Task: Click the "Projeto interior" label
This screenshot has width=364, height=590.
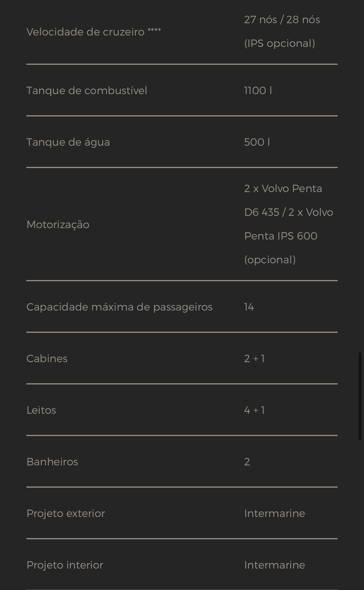Action: 65,565
